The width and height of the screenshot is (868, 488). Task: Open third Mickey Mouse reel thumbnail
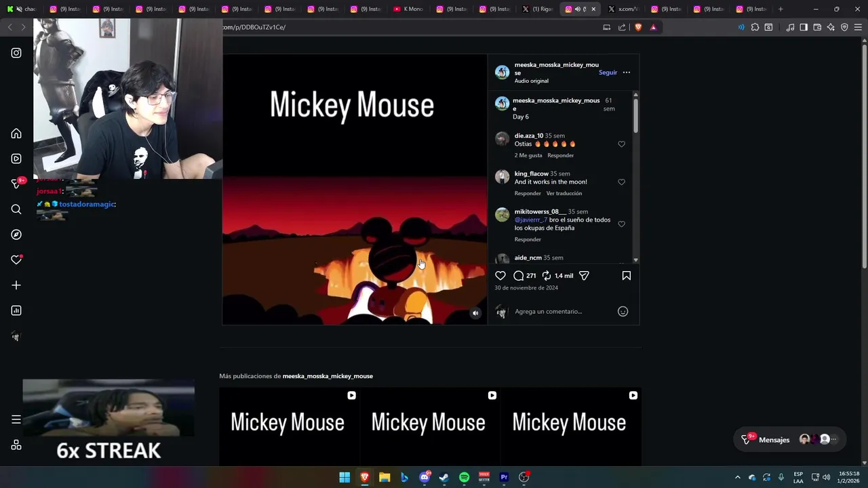click(x=570, y=426)
